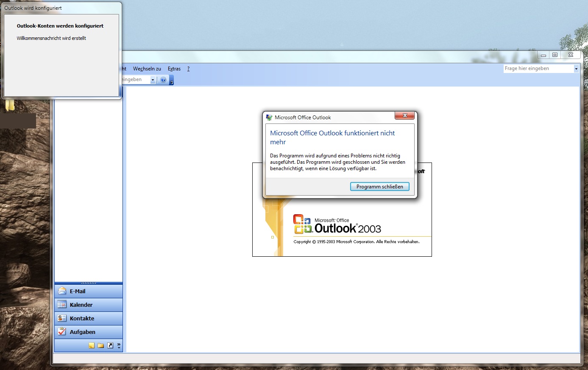Expand the configure buttons chevron in navigation pane
The image size is (588, 370).
click(119, 345)
